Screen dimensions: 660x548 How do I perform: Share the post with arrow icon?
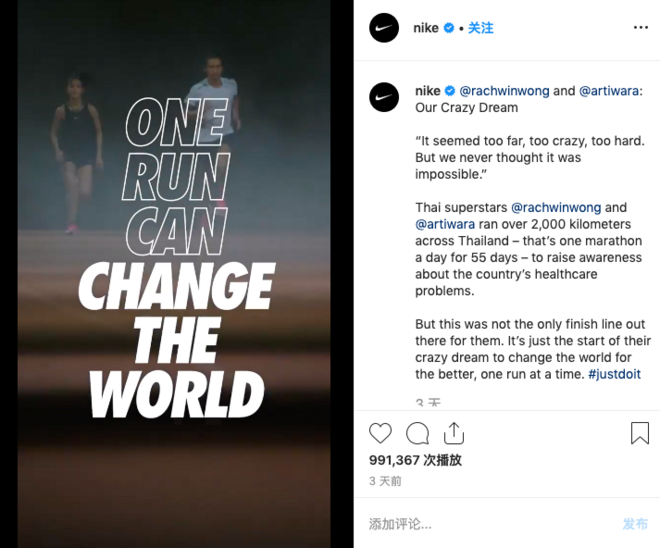coord(454,433)
